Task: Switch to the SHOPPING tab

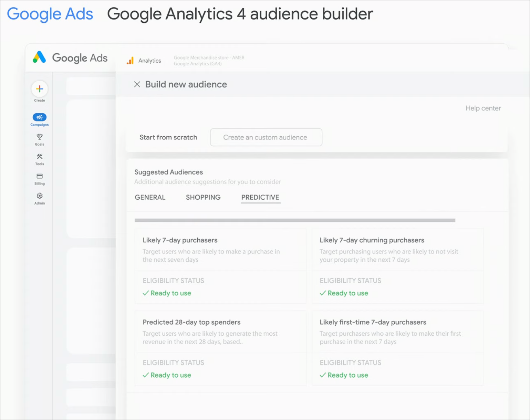Action: tap(203, 197)
